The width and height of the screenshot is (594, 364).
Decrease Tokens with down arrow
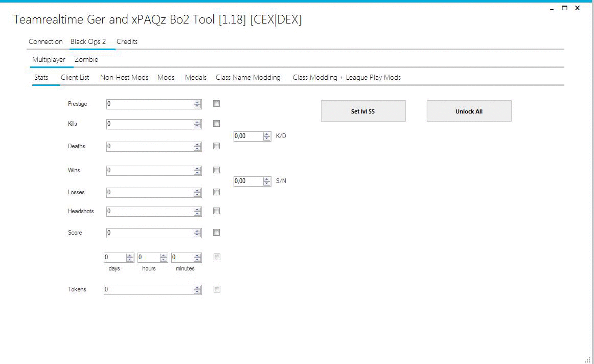coord(197,292)
